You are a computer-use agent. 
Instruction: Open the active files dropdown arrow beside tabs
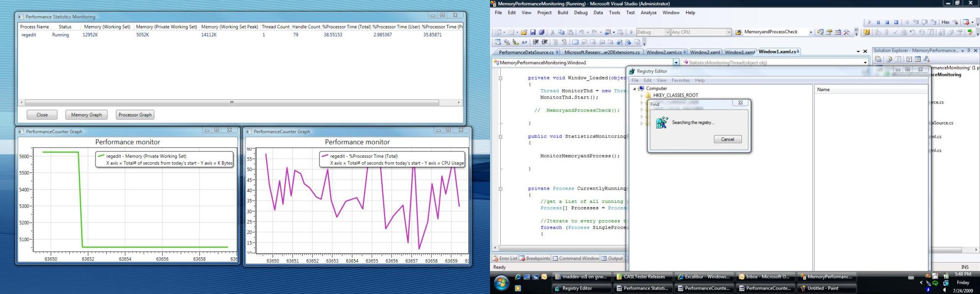tap(858, 51)
